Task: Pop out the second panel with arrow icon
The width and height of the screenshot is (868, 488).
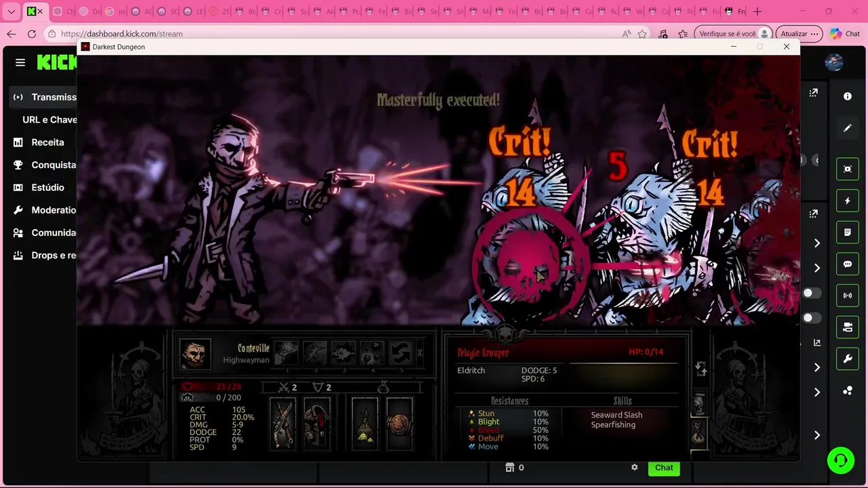Action: [x=813, y=213]
